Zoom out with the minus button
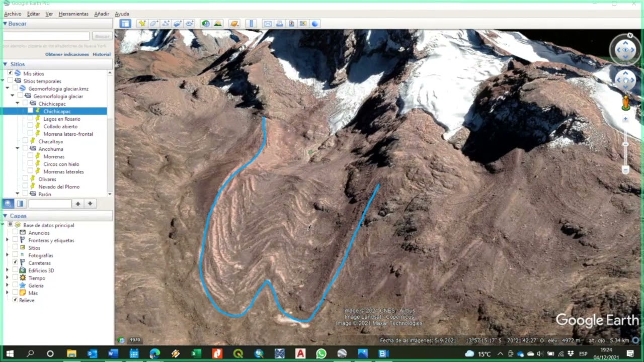The width and height of the screenshot is (644, 362). 625,170
